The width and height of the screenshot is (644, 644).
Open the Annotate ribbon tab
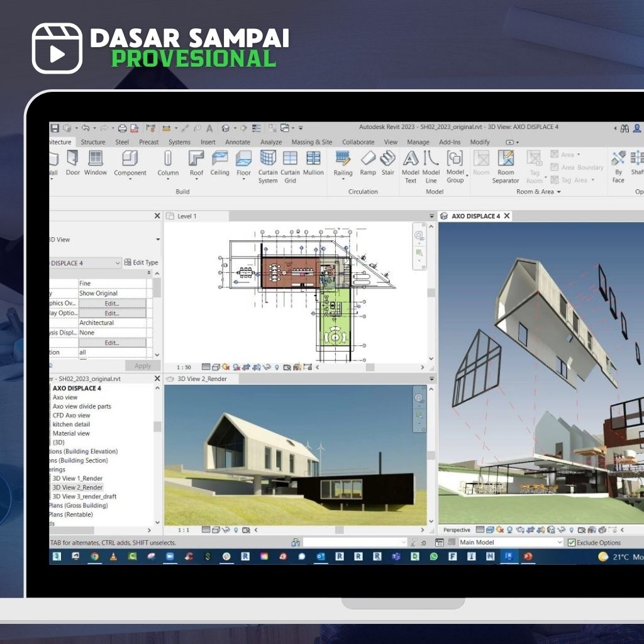(237, 142)
